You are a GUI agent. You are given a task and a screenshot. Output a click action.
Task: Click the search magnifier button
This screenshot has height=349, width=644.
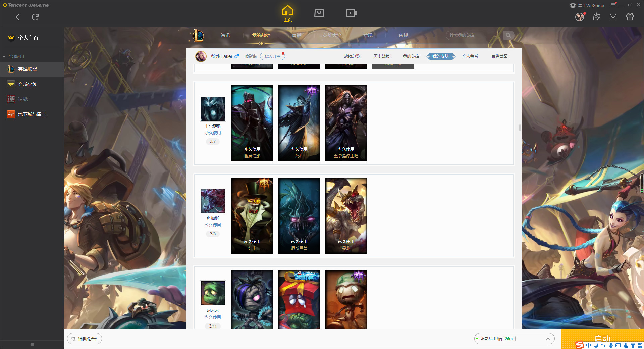point(508,35)
